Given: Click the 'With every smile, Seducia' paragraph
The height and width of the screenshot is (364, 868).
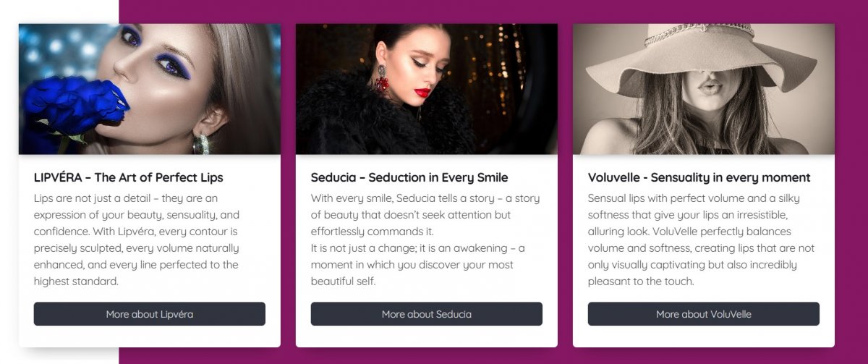Looking at the screenshot, I should tap(425, 215).
